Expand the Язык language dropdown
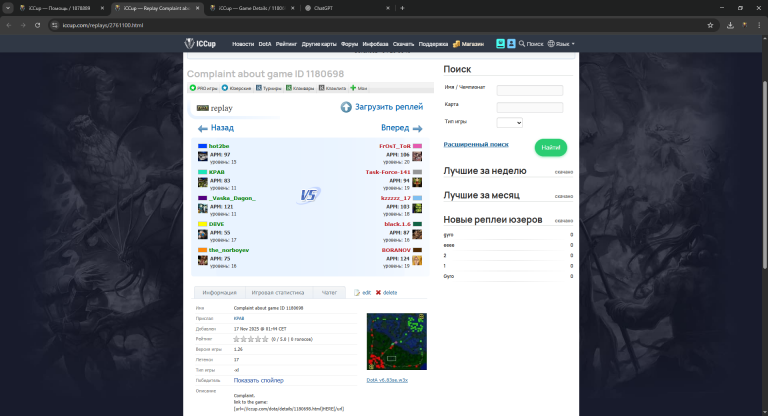This screenshot has width=768, height=416. click(x=561, y=44)
